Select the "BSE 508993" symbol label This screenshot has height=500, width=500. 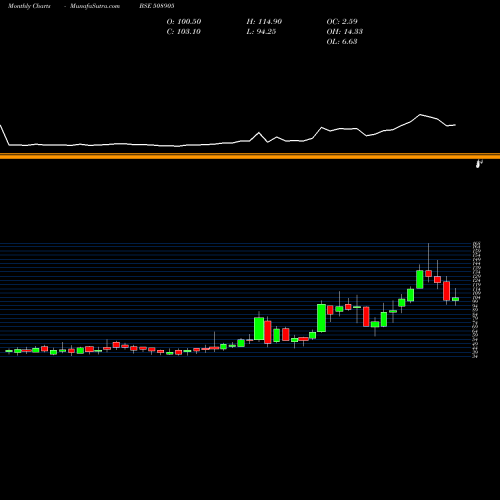point(157,6)
